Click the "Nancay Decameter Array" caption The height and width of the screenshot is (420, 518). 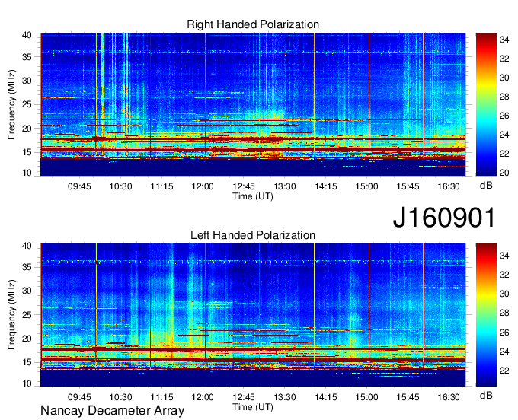112,411
